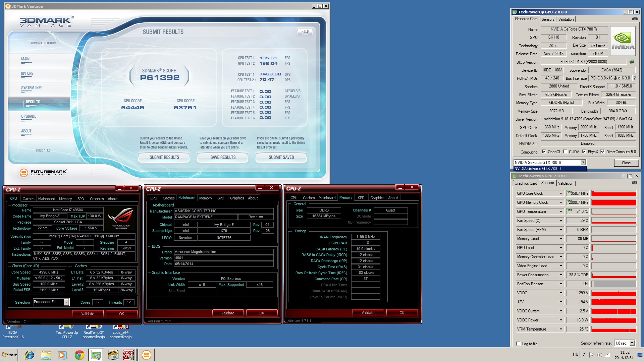Click the SUBMIT SAVED button
The height and width of the screenshot is (362, 644).
(281, 157)
